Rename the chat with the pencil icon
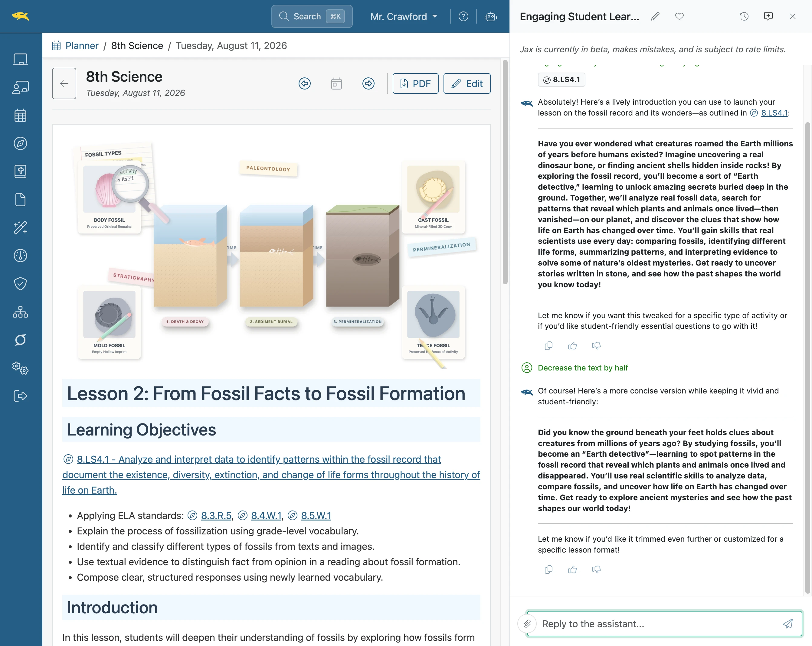The image size is (812, 646). pos(655,16)
